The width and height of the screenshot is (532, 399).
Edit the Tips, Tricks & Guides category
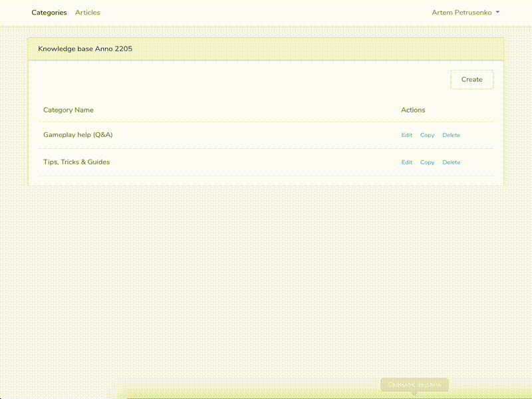pyautogui.click(x=407, y=162)
